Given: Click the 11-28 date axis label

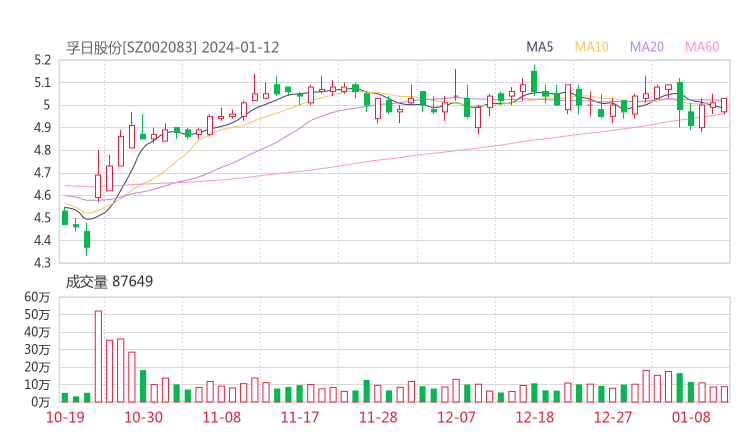Looking at the screenshot, I should (378, 417).
